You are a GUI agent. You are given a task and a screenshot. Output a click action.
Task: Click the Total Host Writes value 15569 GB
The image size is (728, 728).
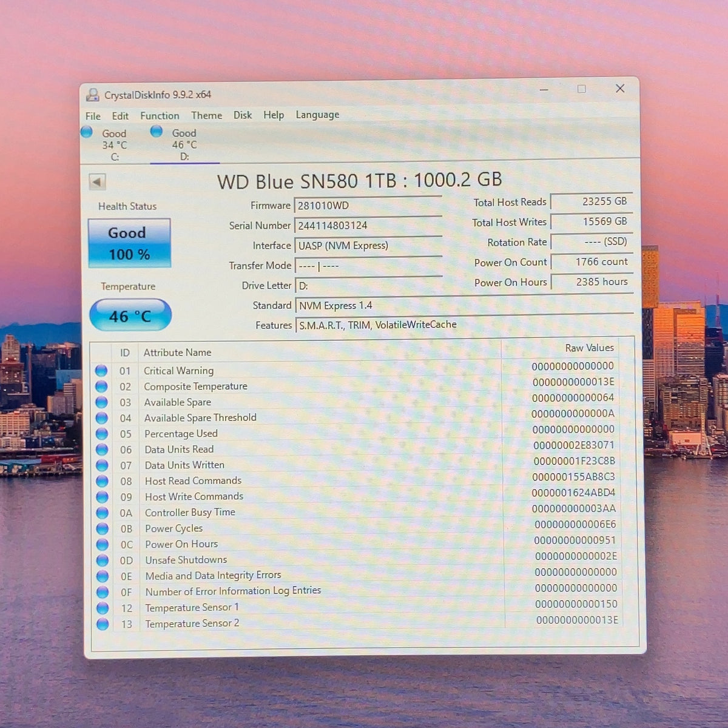coord(591,221)
